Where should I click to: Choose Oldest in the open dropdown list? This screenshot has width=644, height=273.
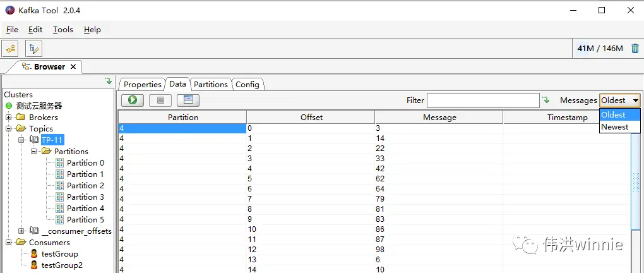[x=619, y=115]
